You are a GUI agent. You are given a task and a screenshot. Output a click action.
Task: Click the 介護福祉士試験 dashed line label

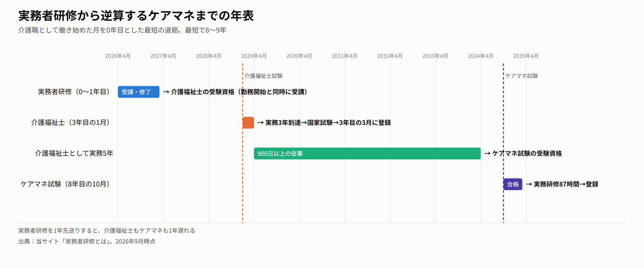click(264, 76)
